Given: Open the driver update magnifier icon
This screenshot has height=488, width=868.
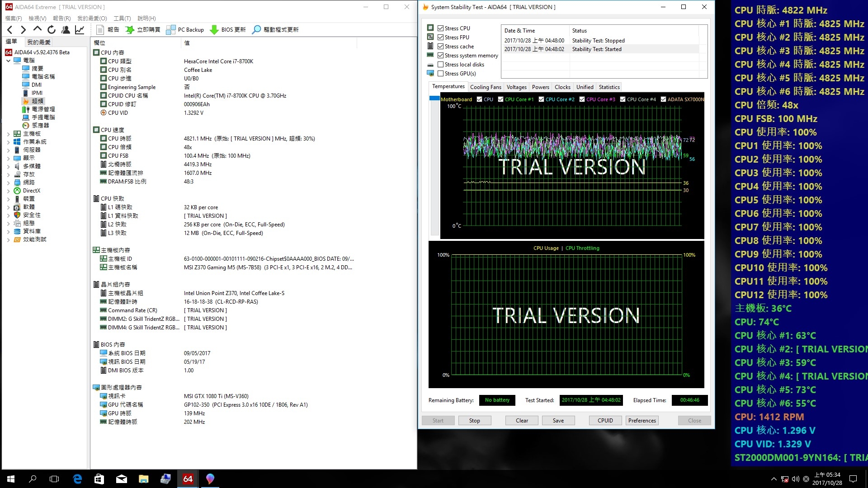Looking at the screenshot, I should 256,30.
